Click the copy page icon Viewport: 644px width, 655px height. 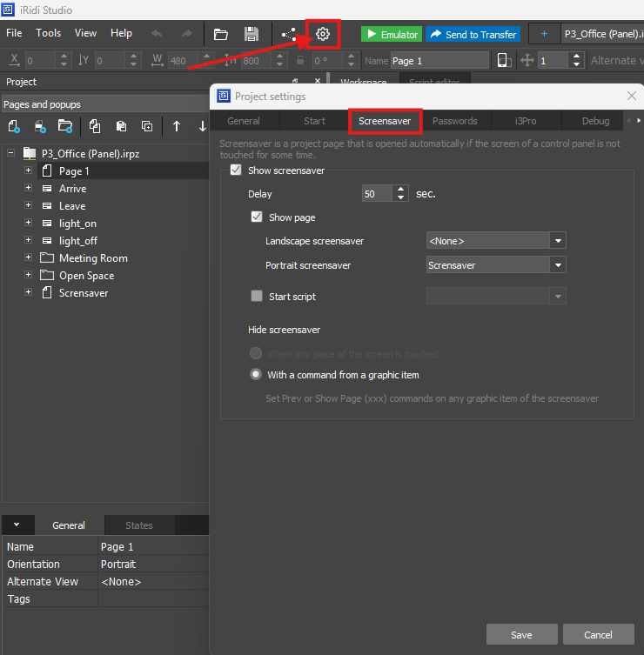95,126
